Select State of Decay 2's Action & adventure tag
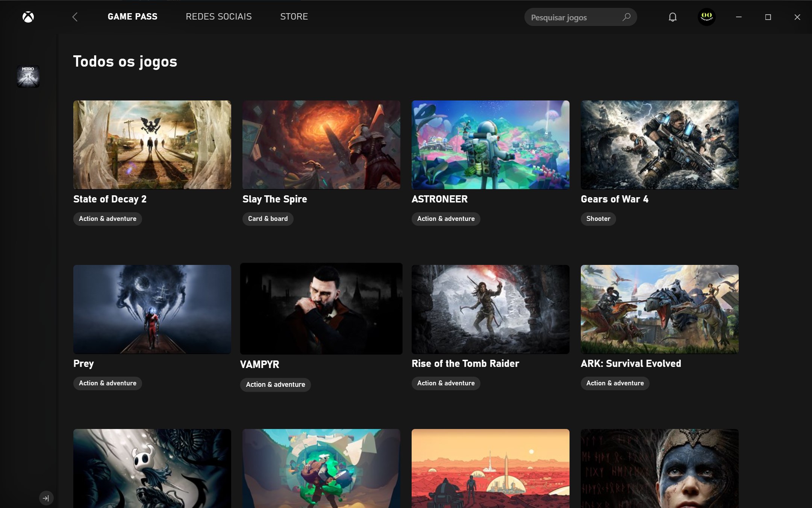Viewport: 812px width, 508px height. (x=108, y=219)
